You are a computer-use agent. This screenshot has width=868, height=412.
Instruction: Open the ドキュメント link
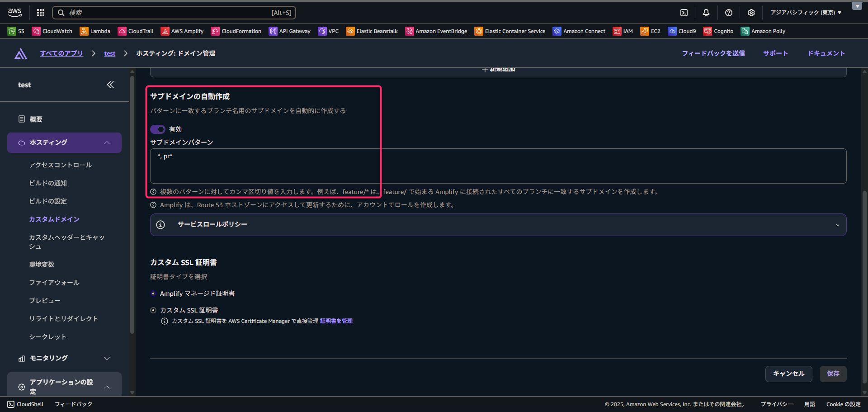[x=826, y=53]
